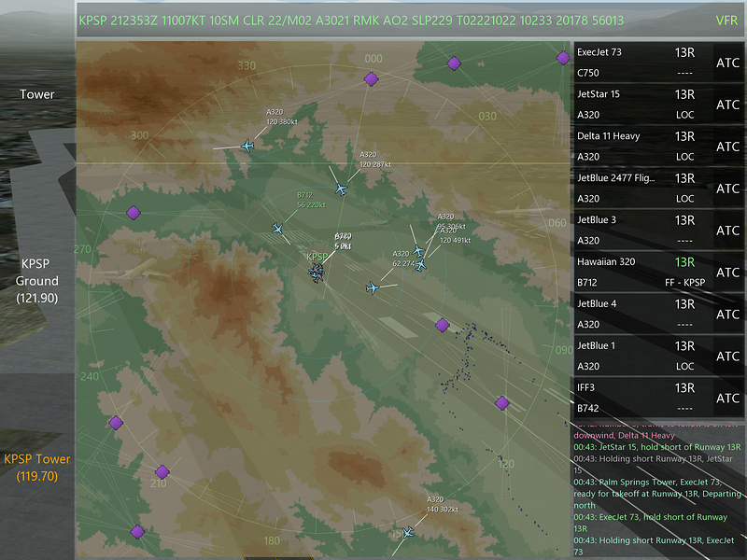
Task: Select JetBlue 4 flight strip
Action: tap(643, 315)
